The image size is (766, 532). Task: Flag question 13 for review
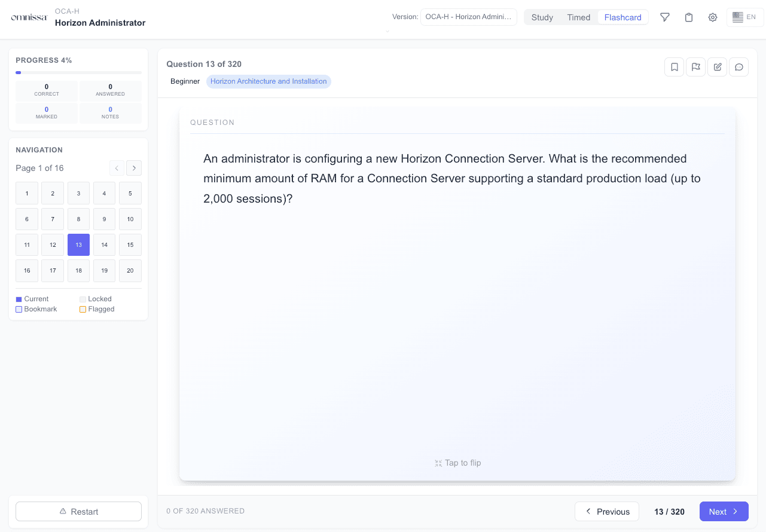tap(695, 66)
